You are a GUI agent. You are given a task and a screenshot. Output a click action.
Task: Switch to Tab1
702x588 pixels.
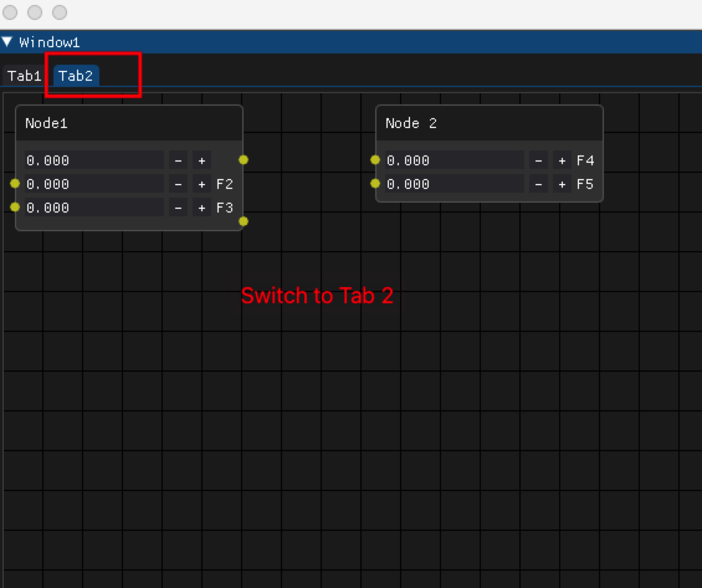pos(24,76)
